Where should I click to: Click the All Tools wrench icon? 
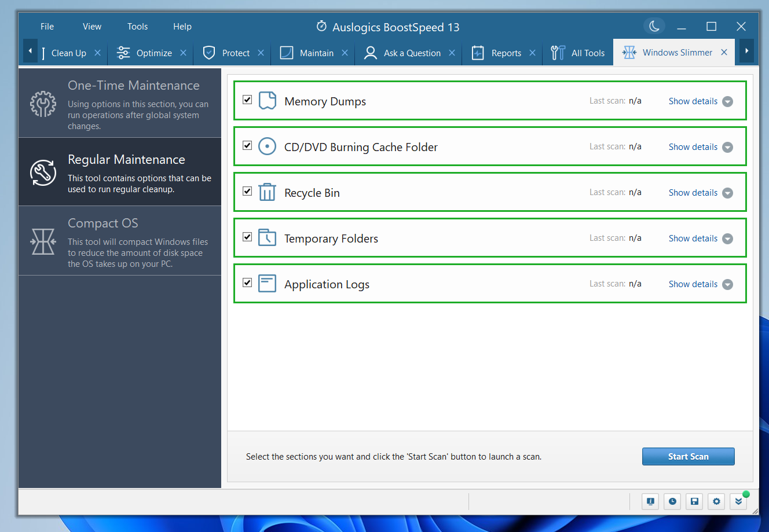pyautogui.click(x=558, y=53)
